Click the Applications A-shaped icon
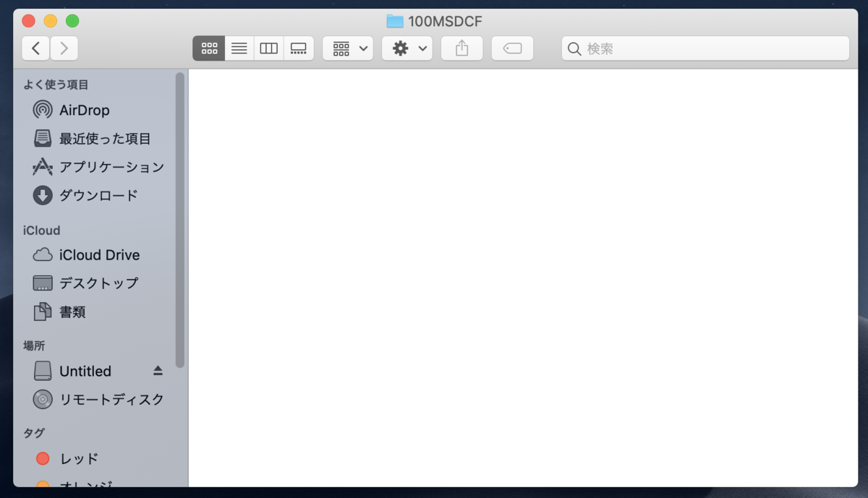 coord(43,167)
